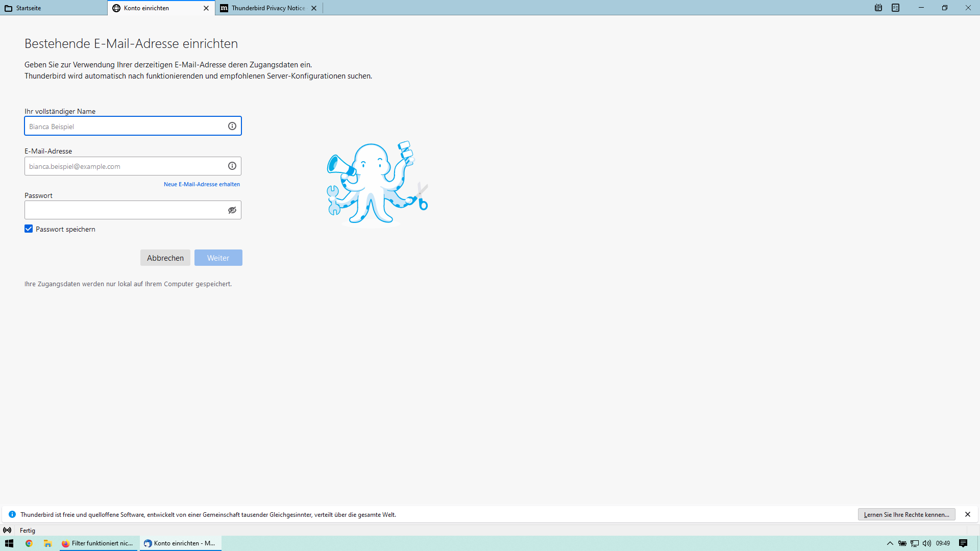Dismiss the Thunderbird info notification bar
Image resolution: width=980 pixels, height=551 pixels.
[968, 514]
